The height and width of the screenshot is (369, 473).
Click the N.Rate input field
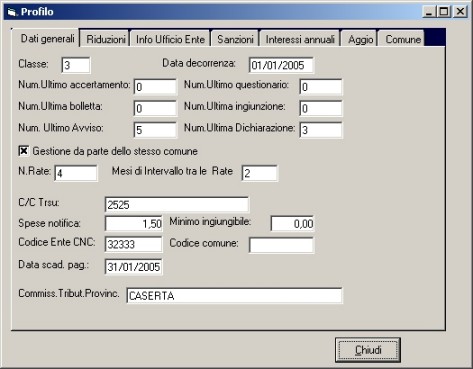(76, 173)
